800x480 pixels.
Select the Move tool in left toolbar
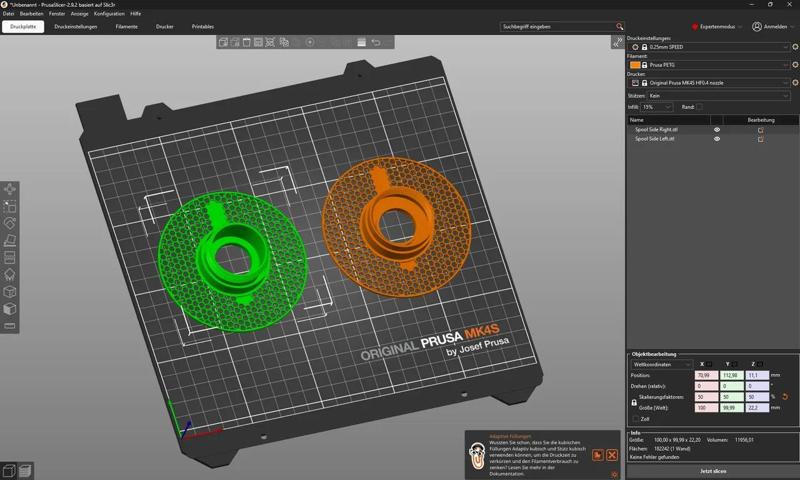(10, 189)
